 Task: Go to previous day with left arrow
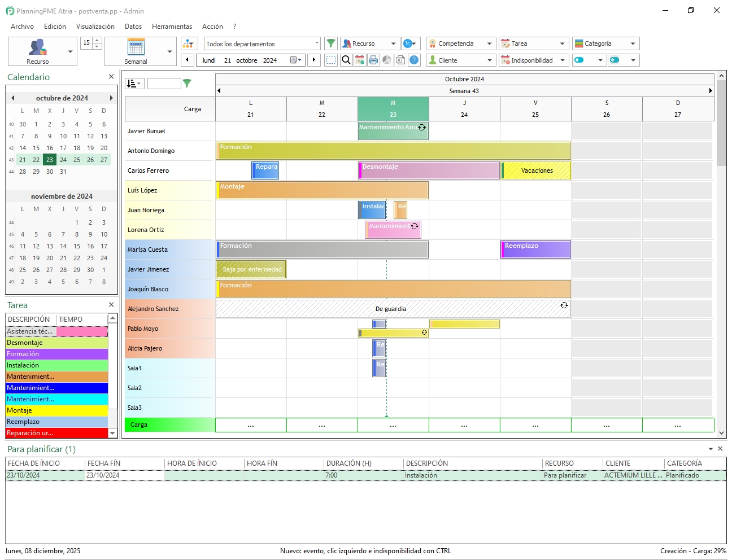(188, 60)
